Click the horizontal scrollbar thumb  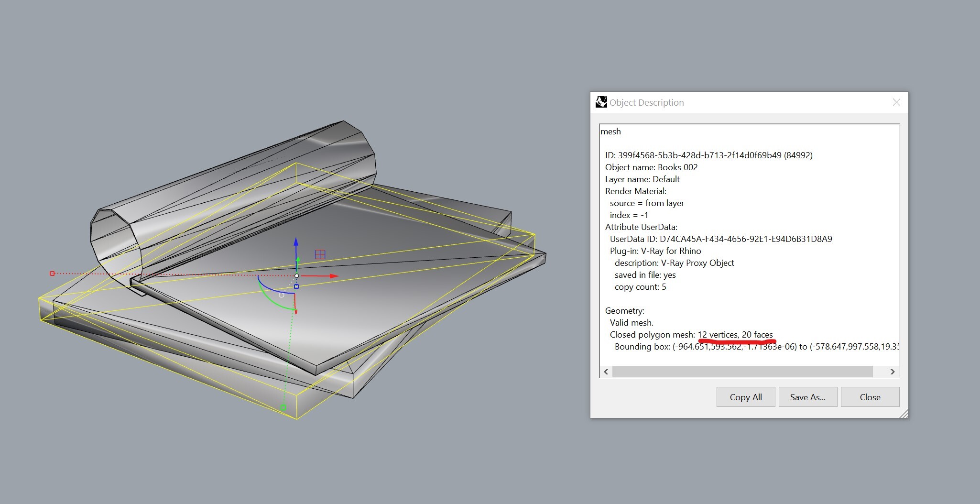pos(742,372)
